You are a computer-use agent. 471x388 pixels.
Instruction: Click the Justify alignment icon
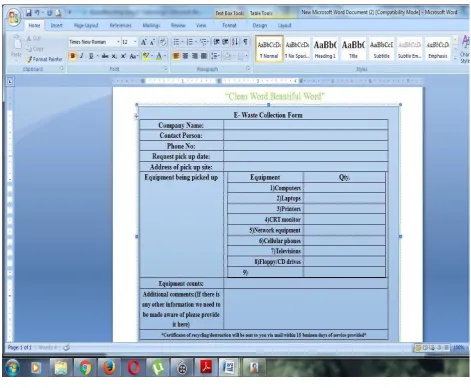click(204, 56)
